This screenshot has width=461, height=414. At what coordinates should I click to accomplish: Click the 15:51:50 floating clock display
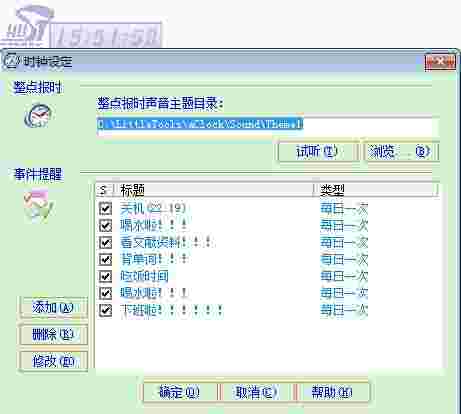106,35
